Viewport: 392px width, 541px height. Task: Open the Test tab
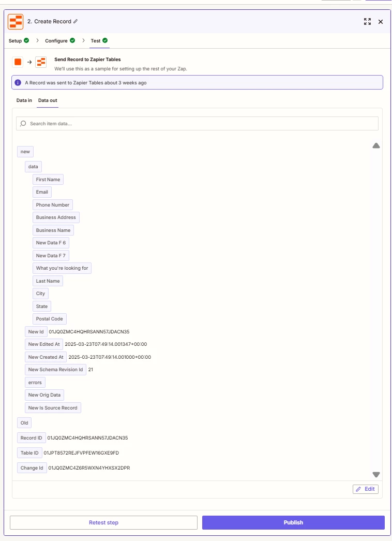(96, 41)
